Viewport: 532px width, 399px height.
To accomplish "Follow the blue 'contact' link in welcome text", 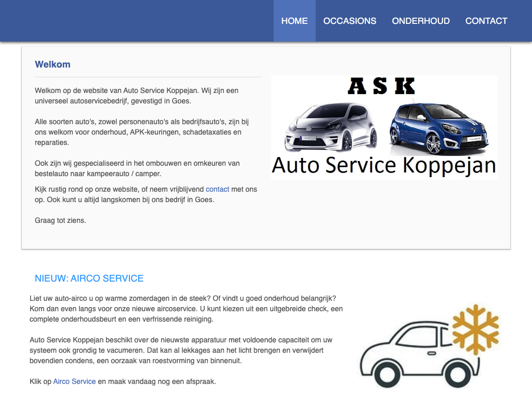I will pyautogui.click(x=217, y=189).
